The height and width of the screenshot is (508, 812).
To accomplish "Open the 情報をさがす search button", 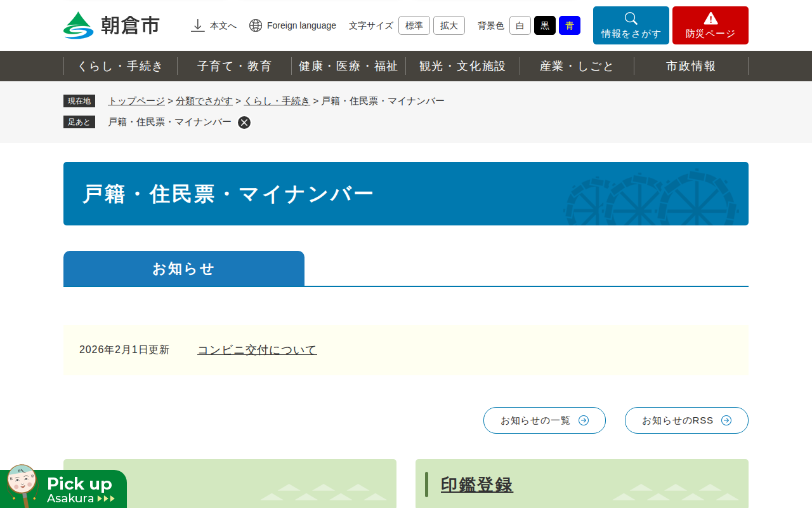I will [631, 25].
